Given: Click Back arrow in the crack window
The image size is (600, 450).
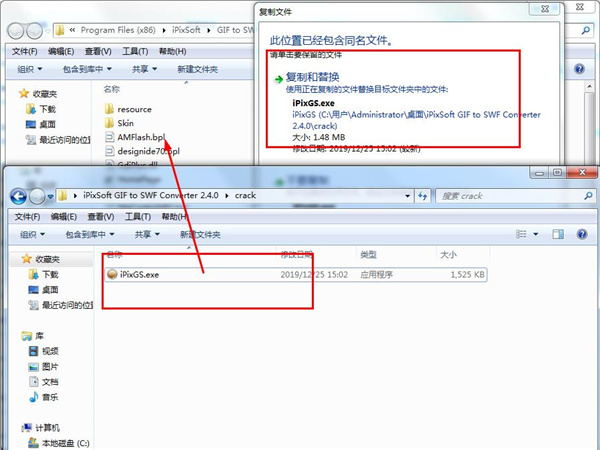Looking at the screenshot, I should [18, 196].
